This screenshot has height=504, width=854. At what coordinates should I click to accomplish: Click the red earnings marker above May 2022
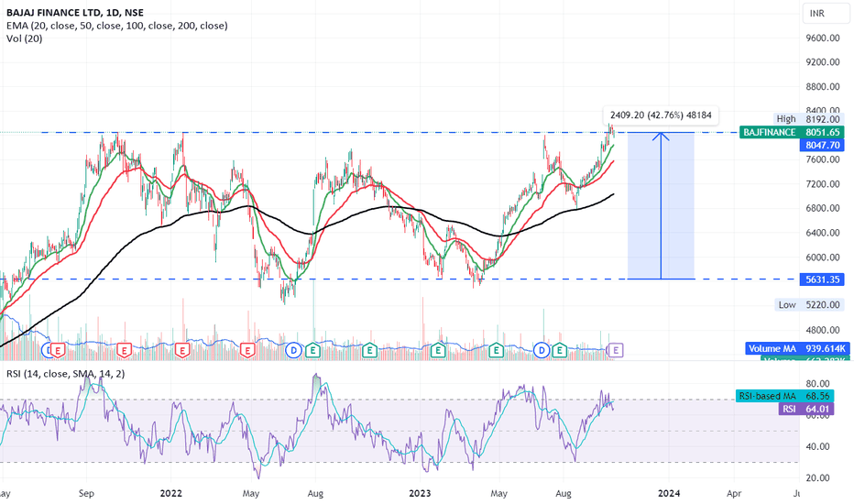coord(247,350)
